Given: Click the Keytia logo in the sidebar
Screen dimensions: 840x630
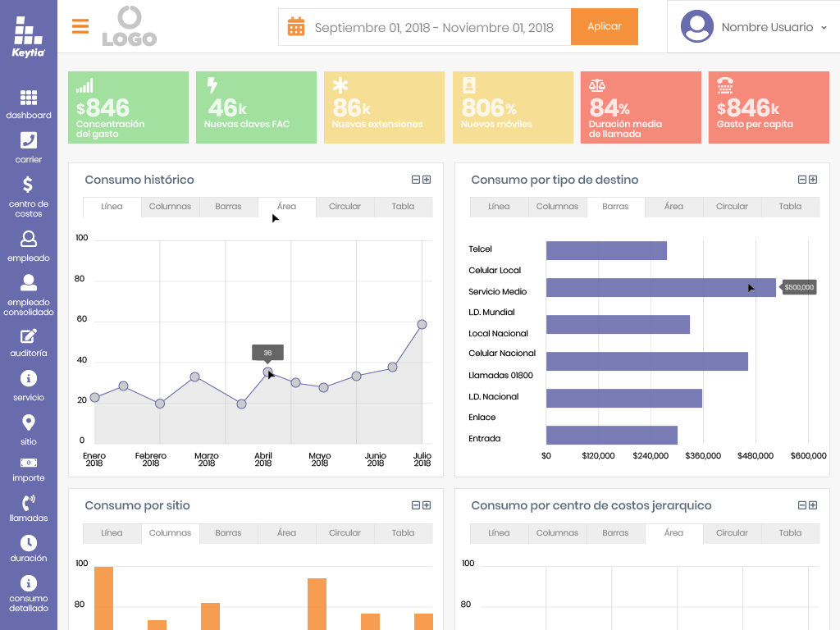Looking at the screenshot, I should (x=29, y=36).
